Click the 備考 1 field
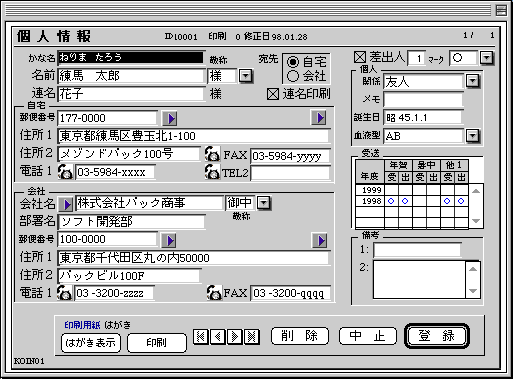Viewport: 513px width, 379px height. coord(417,250)
